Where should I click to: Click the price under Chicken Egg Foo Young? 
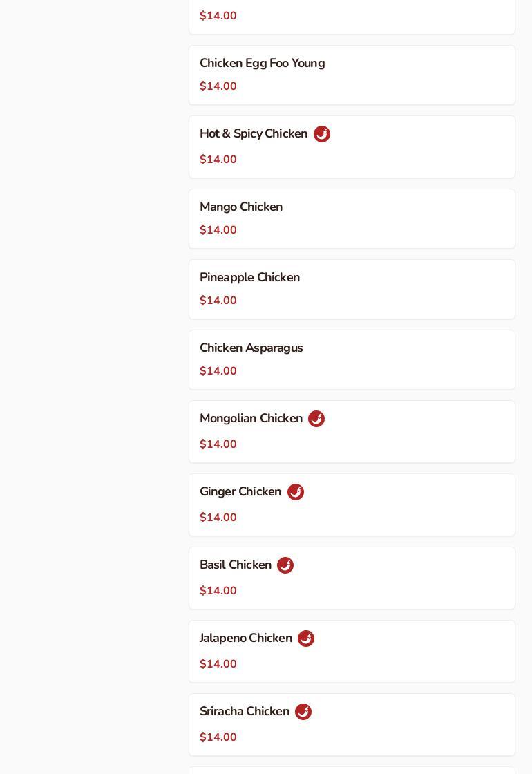point(218,86)
